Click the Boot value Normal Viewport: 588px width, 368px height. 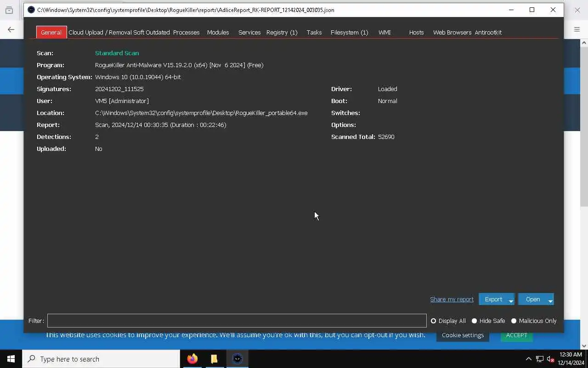(x=387, y=101)
